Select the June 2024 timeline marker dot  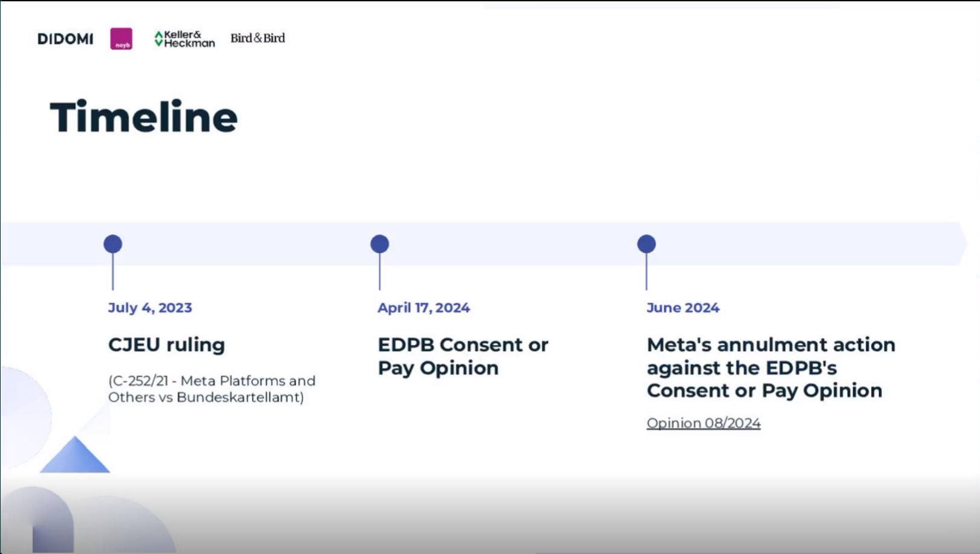[x=647, y=244]
